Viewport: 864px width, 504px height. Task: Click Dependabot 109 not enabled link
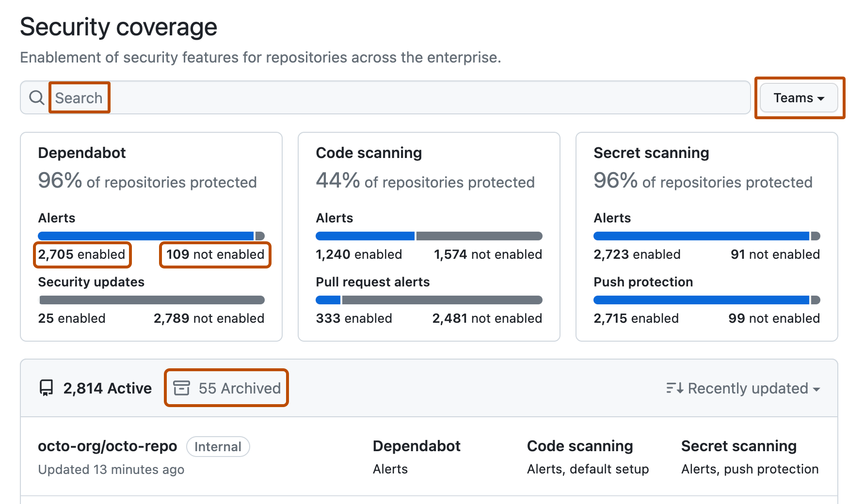click(215, 254)
